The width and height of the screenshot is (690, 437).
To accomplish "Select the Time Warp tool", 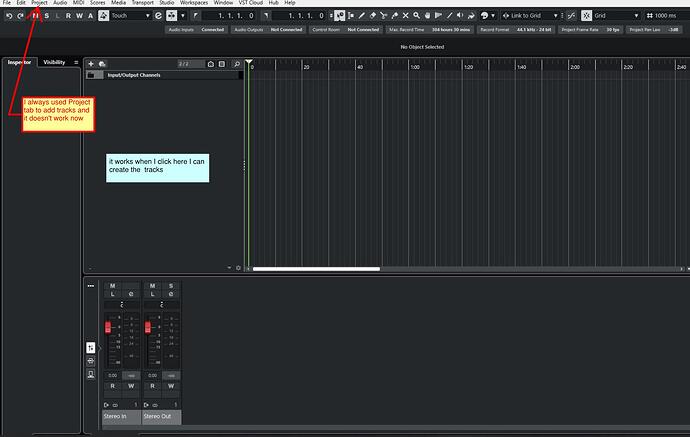I will pyautogui.click(x=438, y=16).
